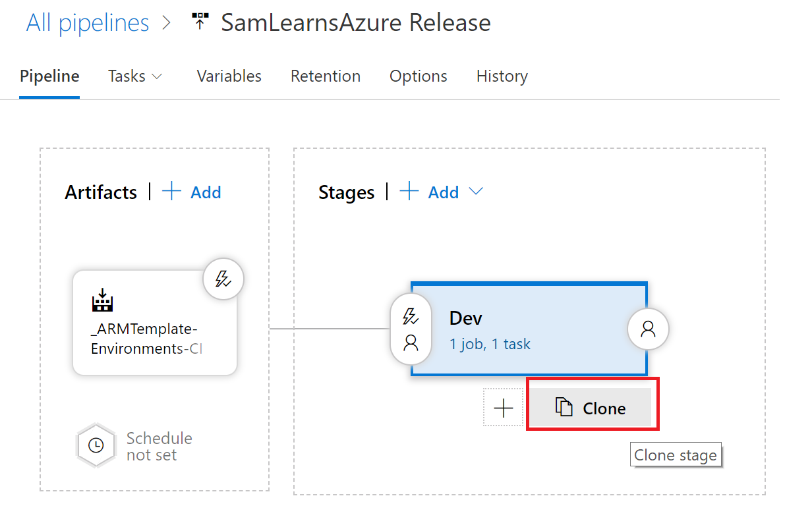Open the Retention tab
This screenshot has height=525, width=812.
point(325,76)
